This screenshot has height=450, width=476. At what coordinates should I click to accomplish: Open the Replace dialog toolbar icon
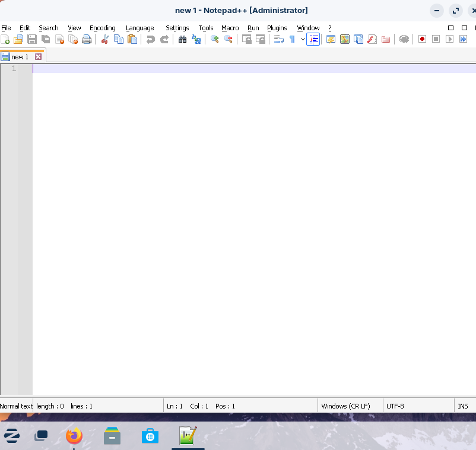196,39
